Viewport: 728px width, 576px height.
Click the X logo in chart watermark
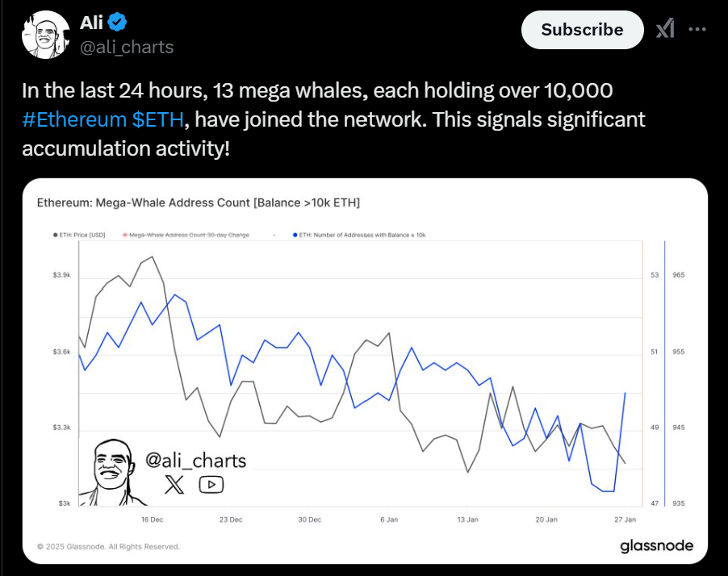click(174, 484)
